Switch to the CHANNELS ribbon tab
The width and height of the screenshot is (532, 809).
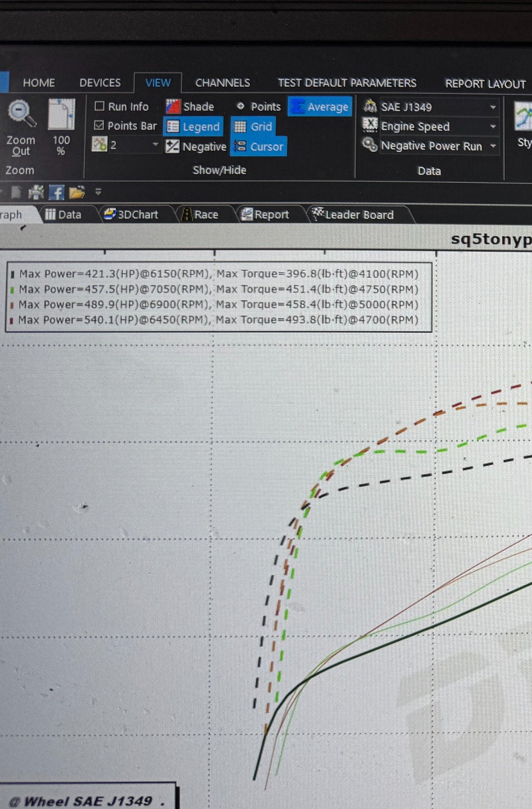pos(222,83)
